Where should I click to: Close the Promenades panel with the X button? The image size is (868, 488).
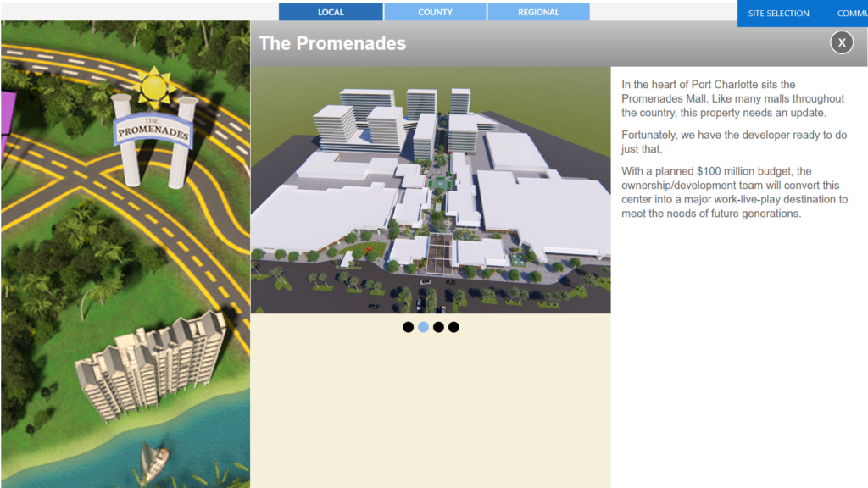[x=841, y=42]
